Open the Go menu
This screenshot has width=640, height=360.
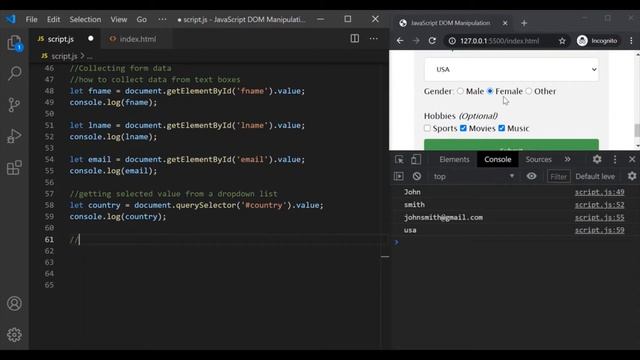[141, 19]
